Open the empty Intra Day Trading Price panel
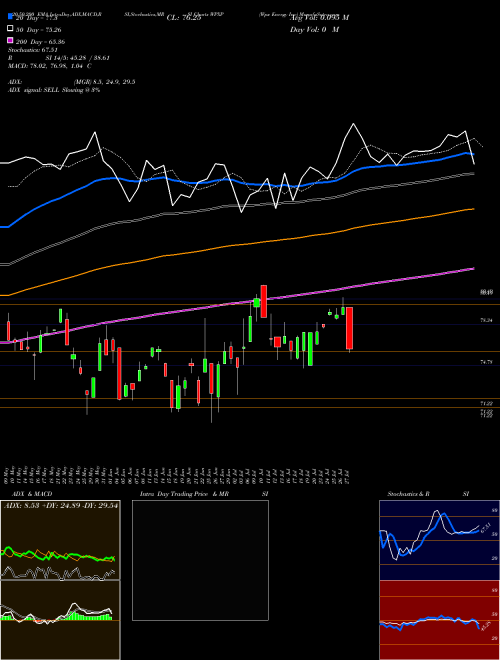500x660 pixels. [200, 560]
